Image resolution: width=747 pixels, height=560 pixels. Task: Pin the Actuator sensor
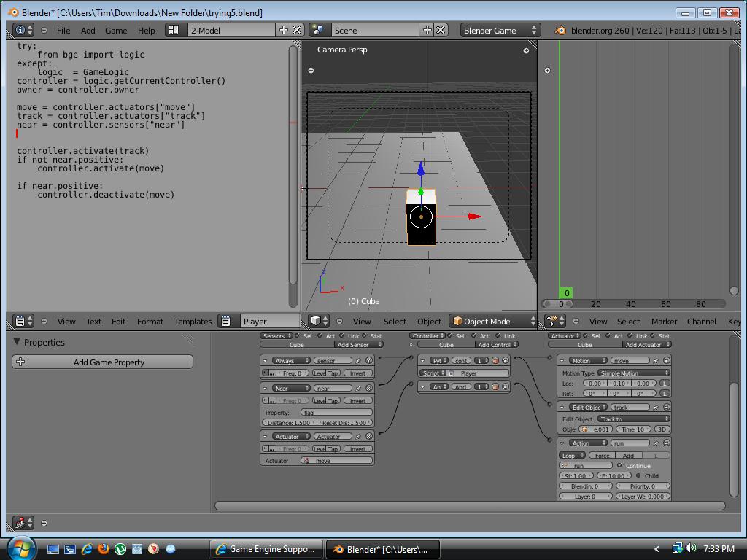358,437
